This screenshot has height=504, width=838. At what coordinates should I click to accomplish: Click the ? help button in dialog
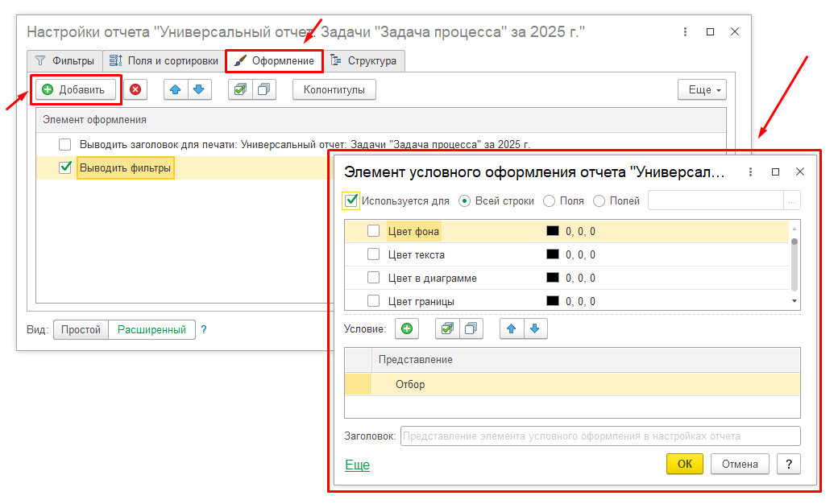pyautogui.click(x=789, y=464)
